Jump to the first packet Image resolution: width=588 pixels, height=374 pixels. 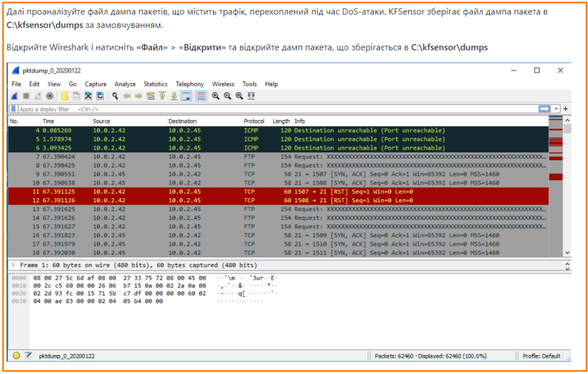163,96
